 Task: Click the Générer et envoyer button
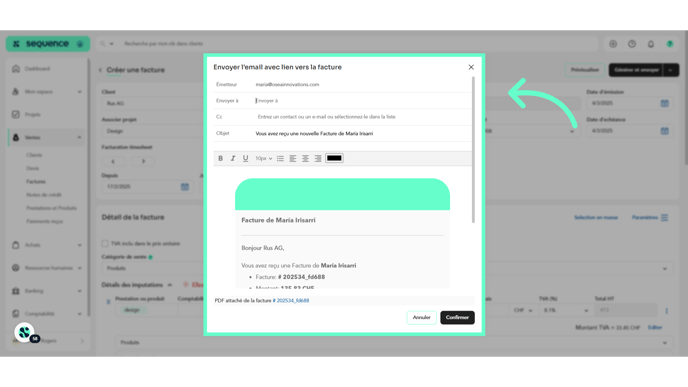click(636, 70)
